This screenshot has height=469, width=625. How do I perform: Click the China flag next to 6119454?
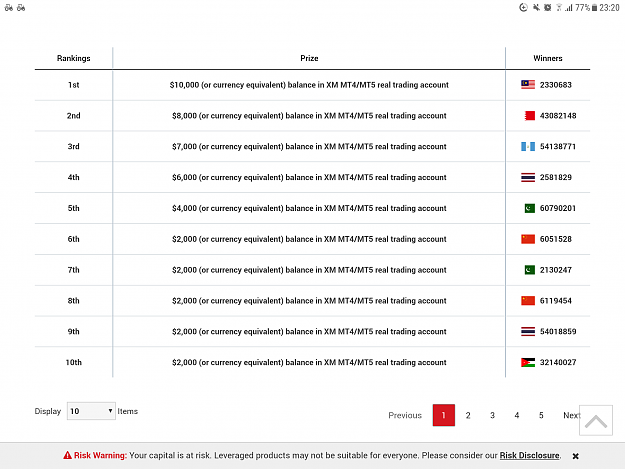(x=528, y=300)
